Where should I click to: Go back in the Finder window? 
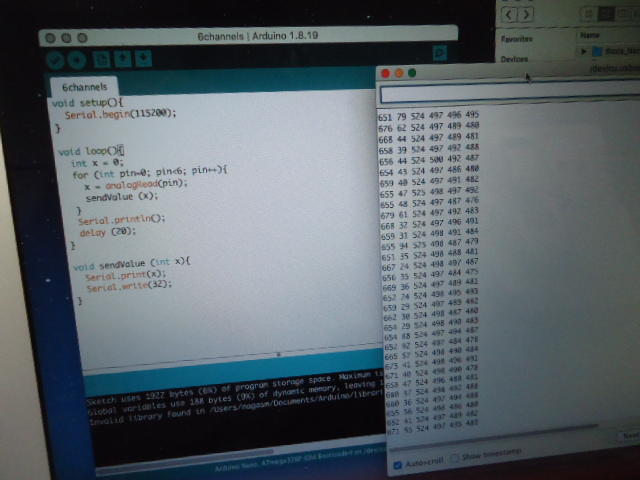[x=509, y=15]
